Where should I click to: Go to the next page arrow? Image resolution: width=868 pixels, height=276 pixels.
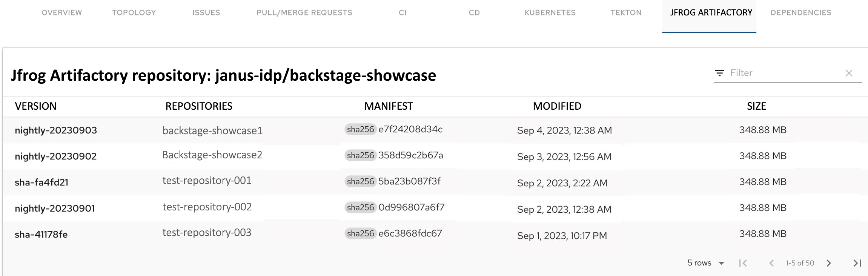coord(829,263)
